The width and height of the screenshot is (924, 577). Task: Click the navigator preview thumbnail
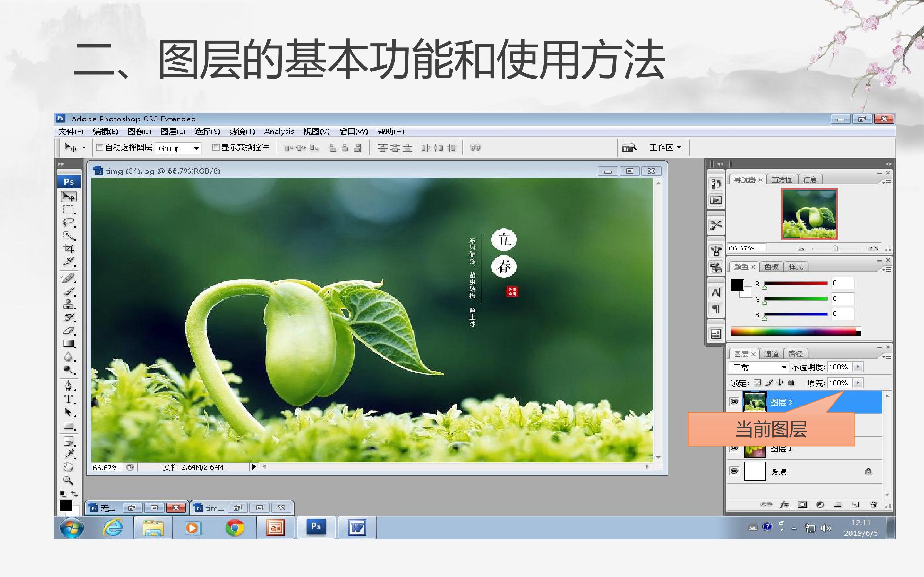(x=809, y=214)
